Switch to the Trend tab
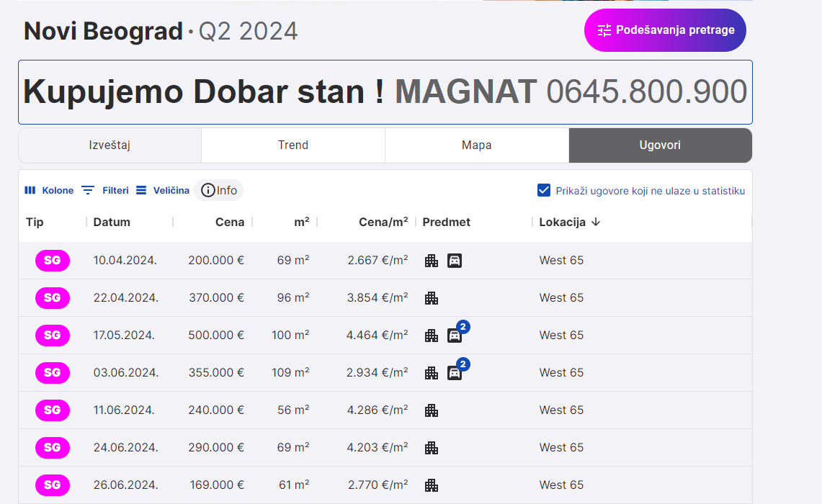 point(293,145)
